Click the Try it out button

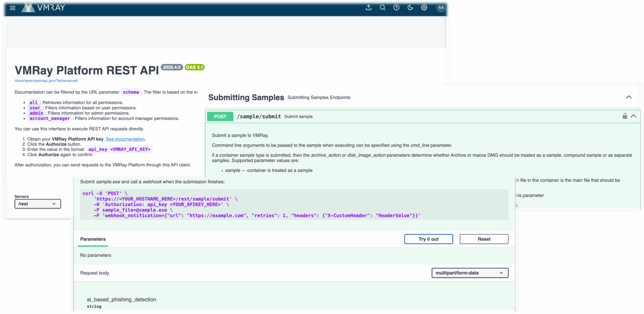point(428,239)
